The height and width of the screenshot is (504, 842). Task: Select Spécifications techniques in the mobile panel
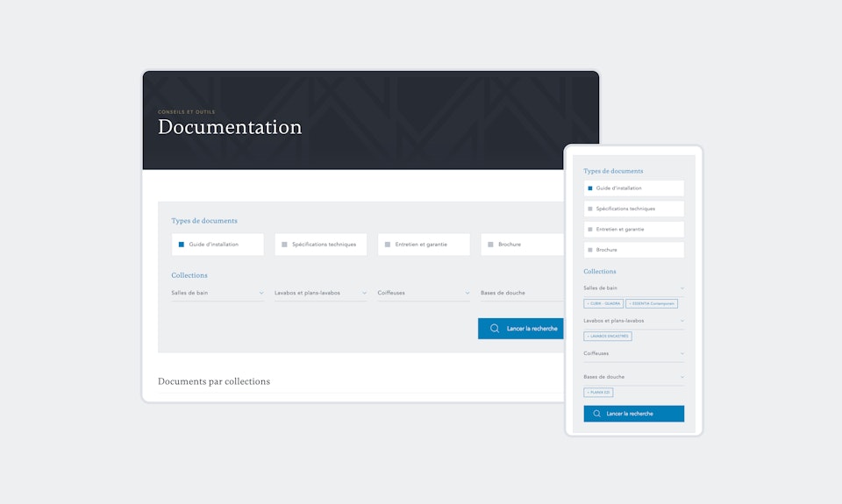point(590,209)
